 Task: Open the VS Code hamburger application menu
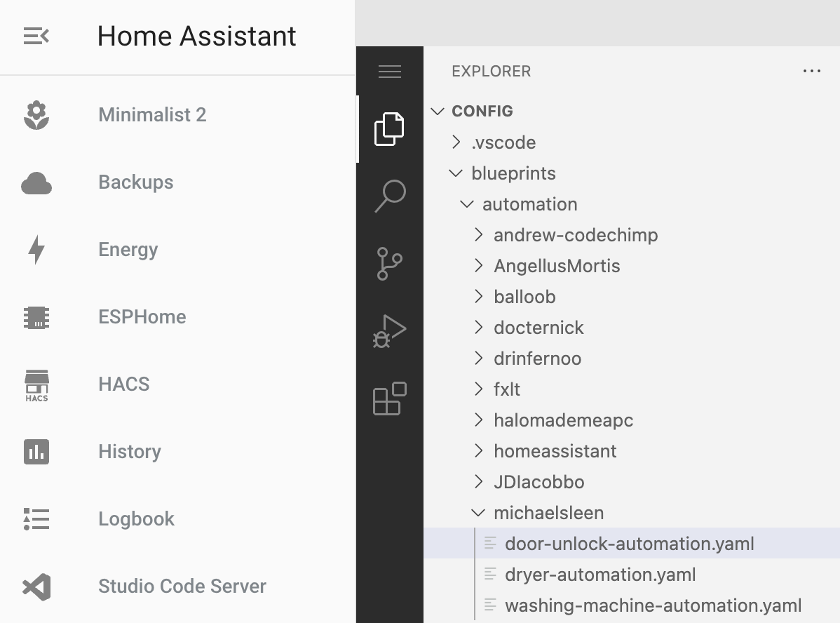tap(389, 72)
